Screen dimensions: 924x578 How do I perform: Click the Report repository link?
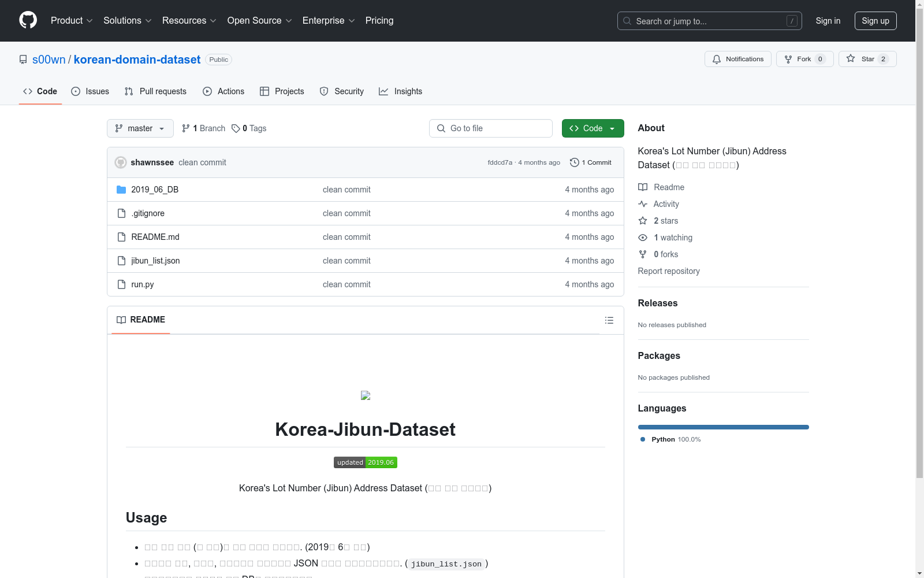[669, 271]
